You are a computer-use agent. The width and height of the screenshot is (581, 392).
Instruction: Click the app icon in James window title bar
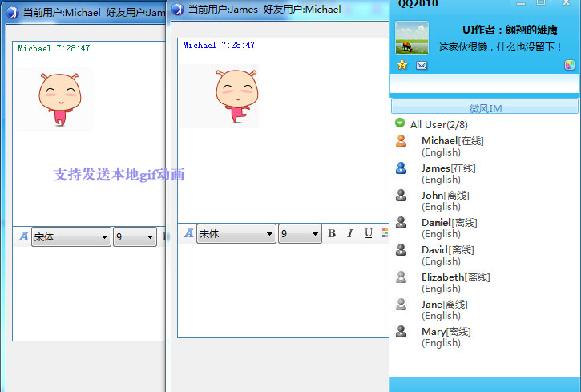coord(178,10)
